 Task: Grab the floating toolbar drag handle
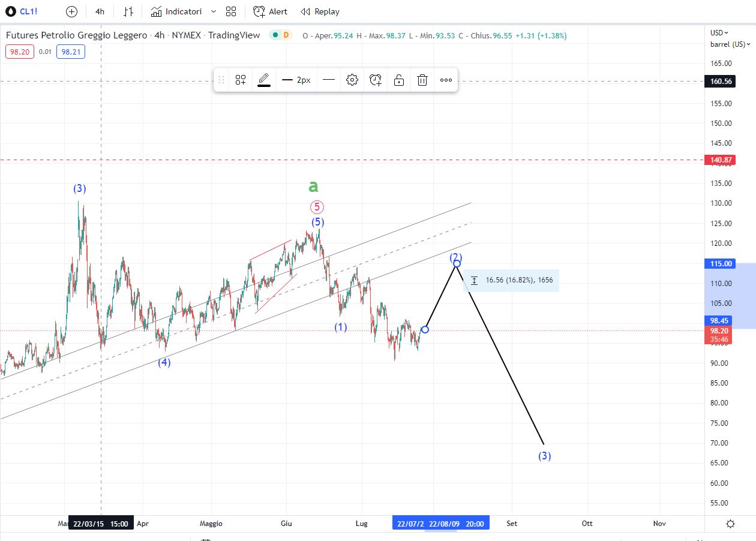pos(221,80)
